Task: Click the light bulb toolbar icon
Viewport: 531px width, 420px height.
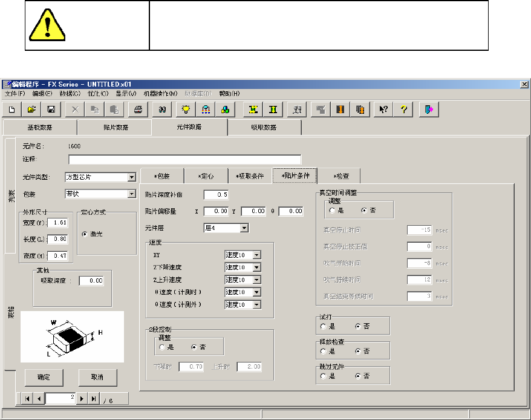Action: point(186,109)
